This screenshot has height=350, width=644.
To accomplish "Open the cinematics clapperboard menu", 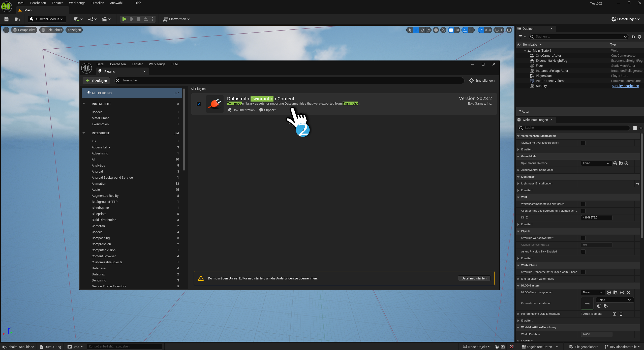I will click(x=106, y=19).
